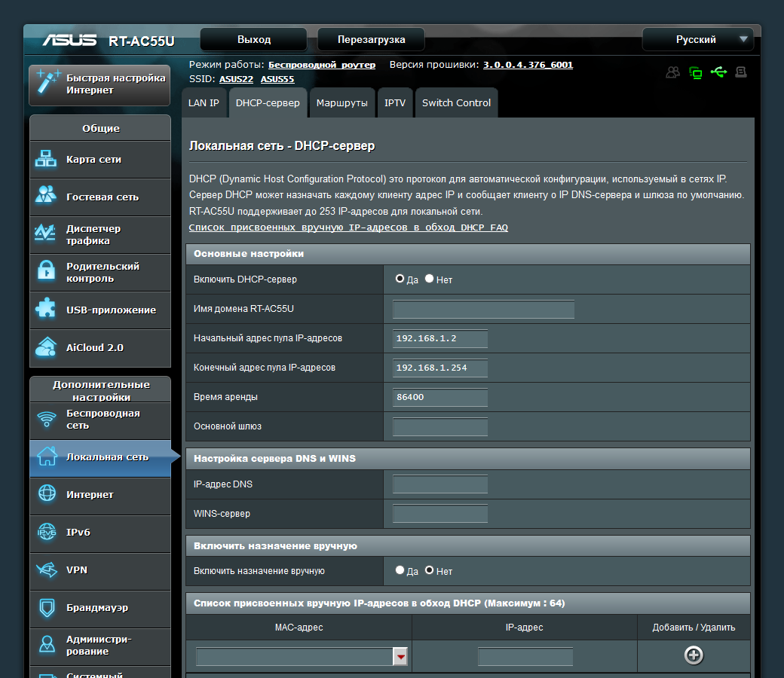Click the USB status icon in header
Viewport: 784px width, 678px height.
click(x=718, y=72)
